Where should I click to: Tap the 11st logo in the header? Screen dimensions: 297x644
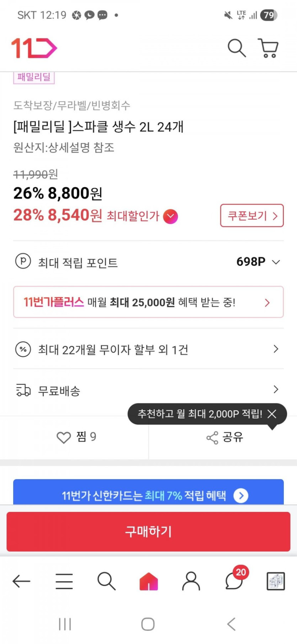tap(34, 48)
